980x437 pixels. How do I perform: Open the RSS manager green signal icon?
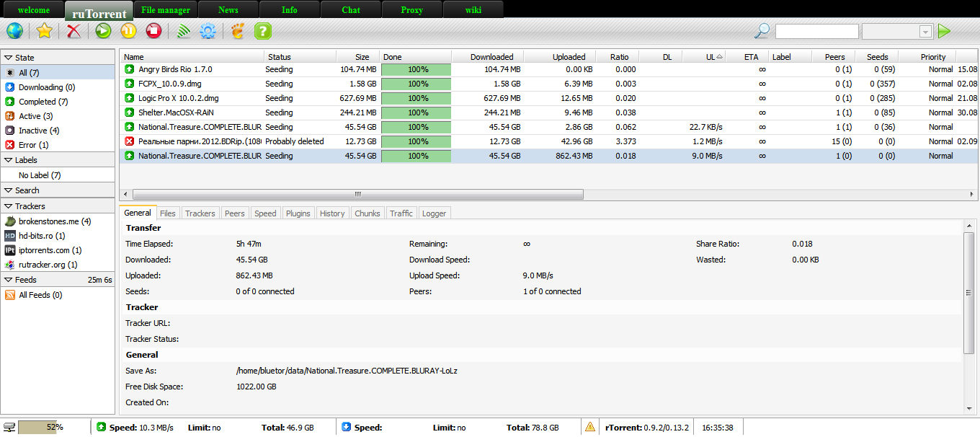[x=183, y=31]
